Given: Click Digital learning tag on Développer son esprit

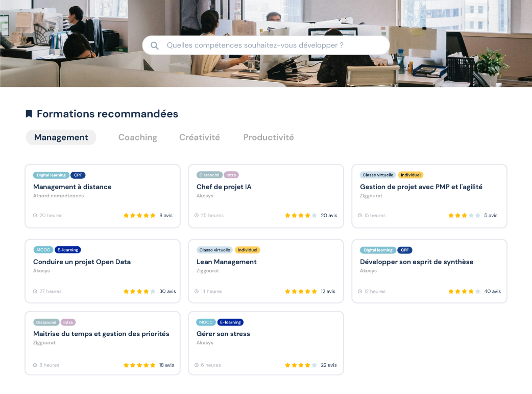Looking at the screenshot, I should click(x=378, y=250).
